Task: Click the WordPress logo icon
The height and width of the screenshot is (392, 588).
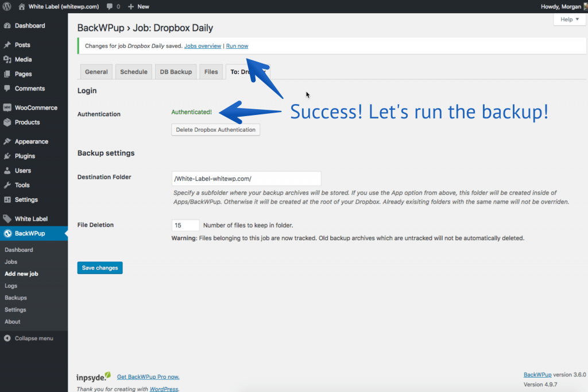Action: click(x=7, y=6)
